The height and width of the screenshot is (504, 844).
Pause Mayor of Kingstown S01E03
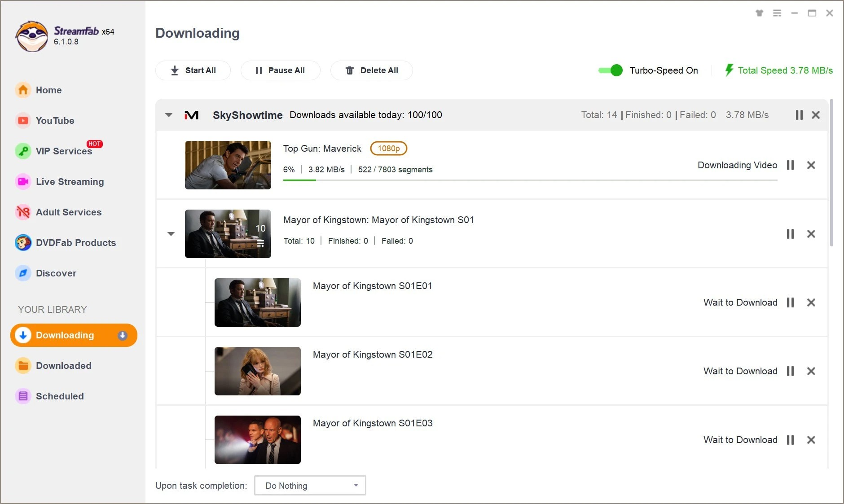(x=790, y=440)
